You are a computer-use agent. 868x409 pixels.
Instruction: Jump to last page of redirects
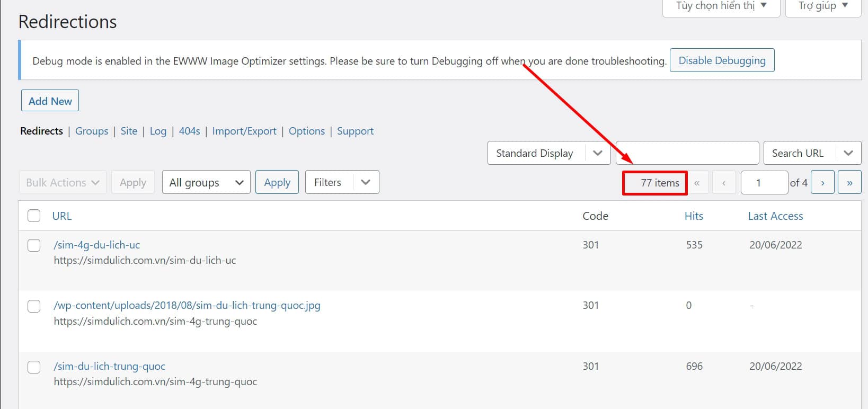tap(849, 182)
